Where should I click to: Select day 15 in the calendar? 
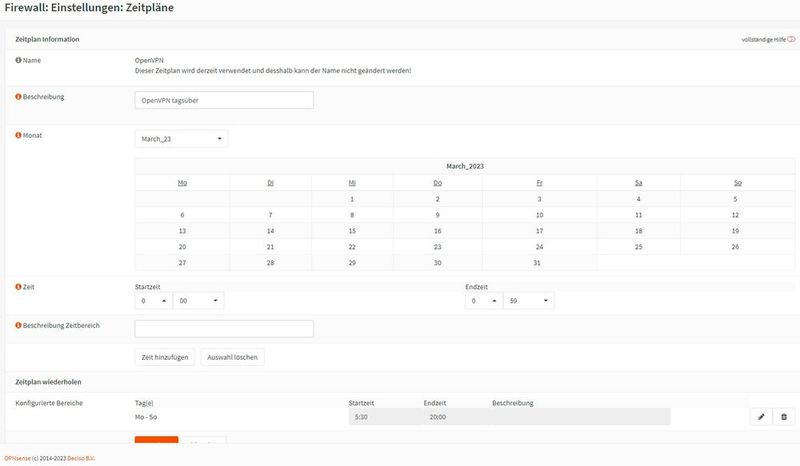[352, 231]
